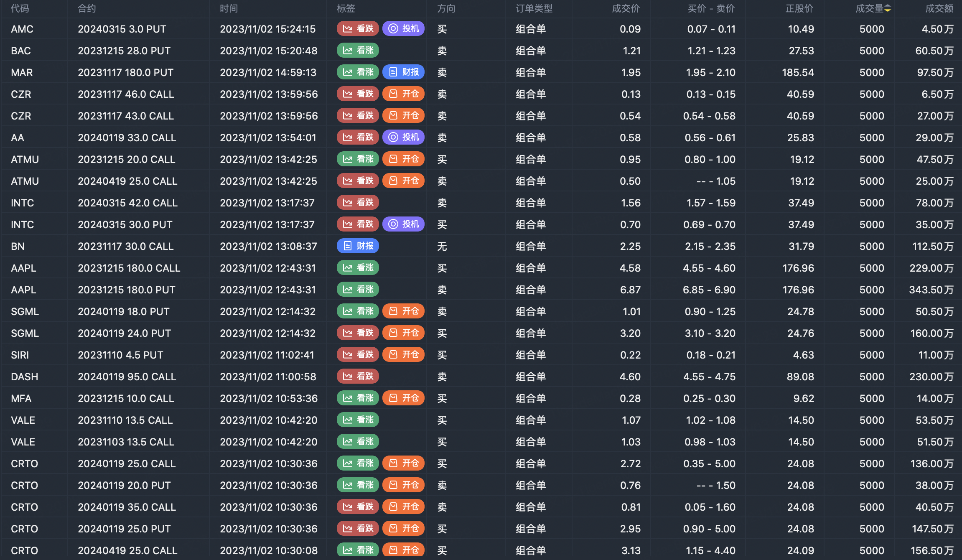Select the AMC ticker cell

coord(22,29)
